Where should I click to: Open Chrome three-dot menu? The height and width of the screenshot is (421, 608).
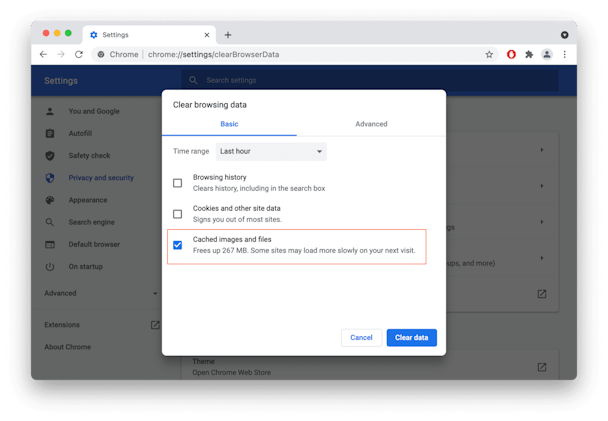point(565,54)
